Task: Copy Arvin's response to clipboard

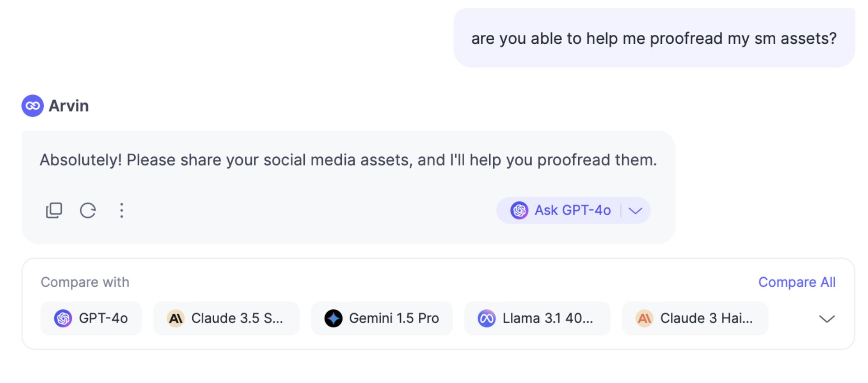Action: (54, 210)
